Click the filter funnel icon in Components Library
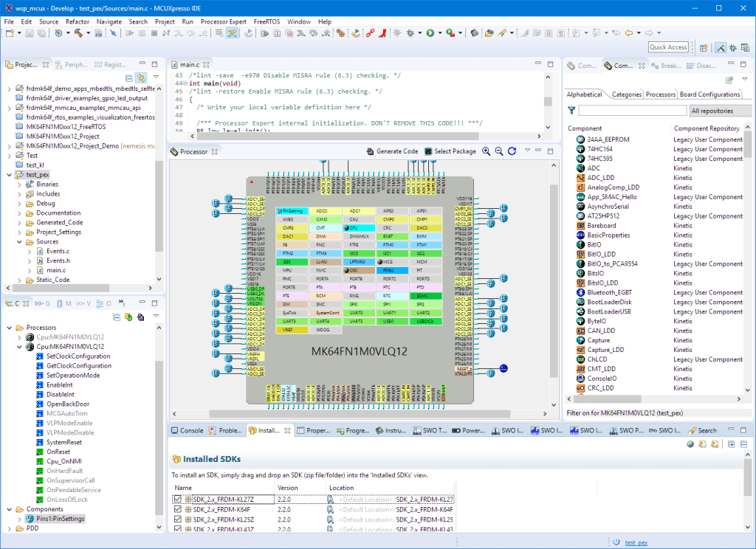This screenshot has height=549, width=756. (x=571, y=111)
